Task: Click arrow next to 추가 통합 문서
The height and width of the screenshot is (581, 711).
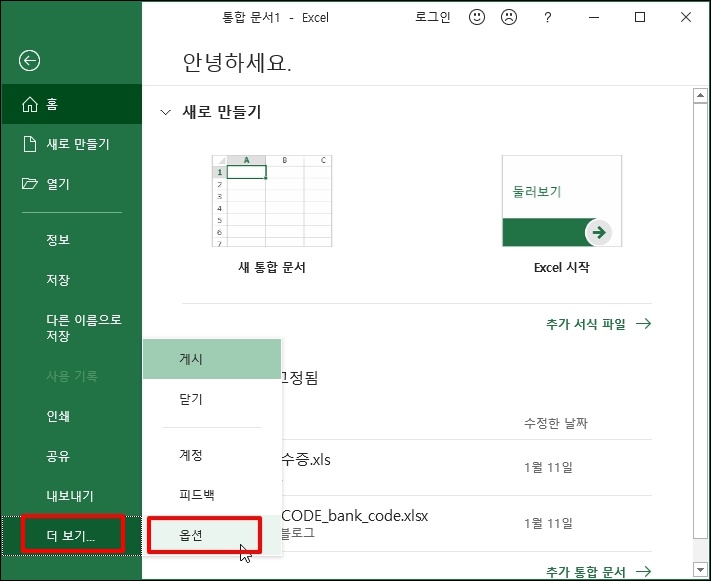Action: 643,571
